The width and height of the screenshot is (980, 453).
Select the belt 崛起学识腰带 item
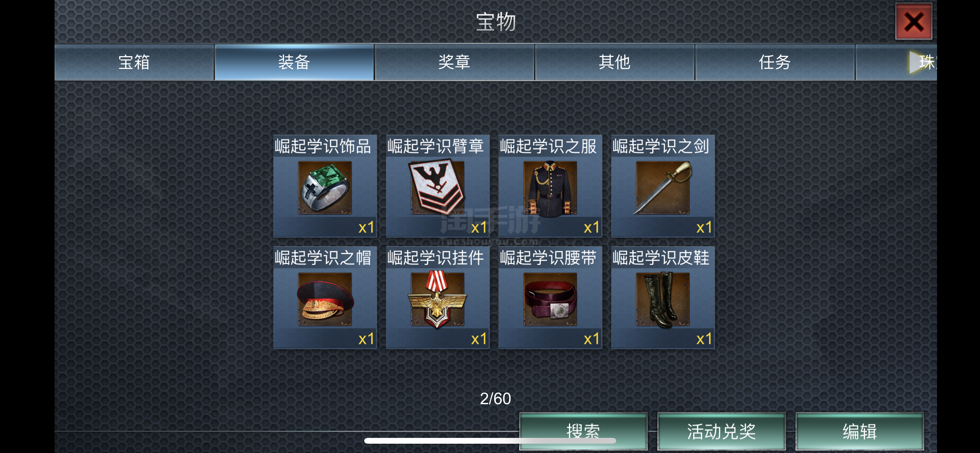[550, 297]
